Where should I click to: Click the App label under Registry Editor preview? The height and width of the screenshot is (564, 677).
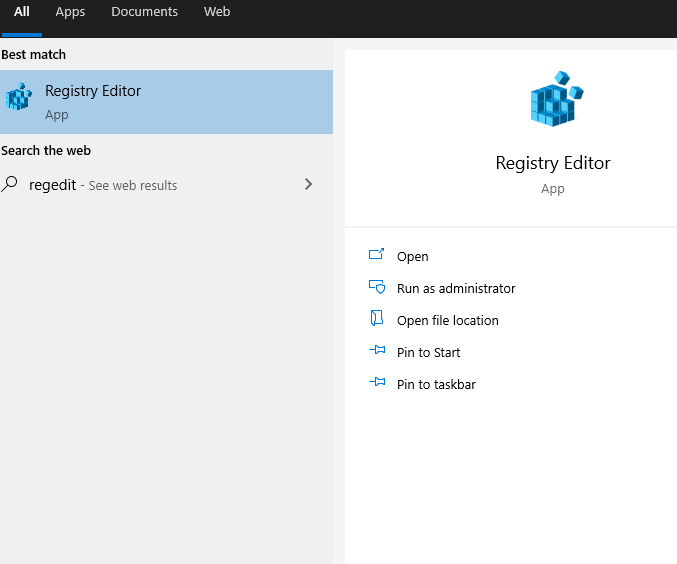[x=553, y=189]
